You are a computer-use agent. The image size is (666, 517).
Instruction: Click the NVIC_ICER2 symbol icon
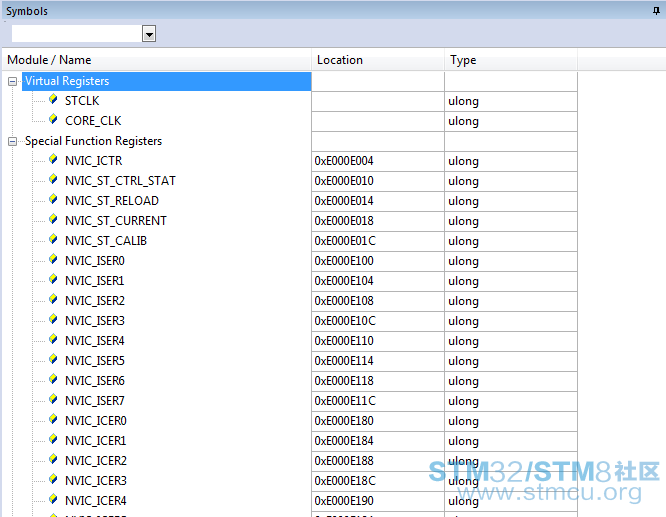53,459
